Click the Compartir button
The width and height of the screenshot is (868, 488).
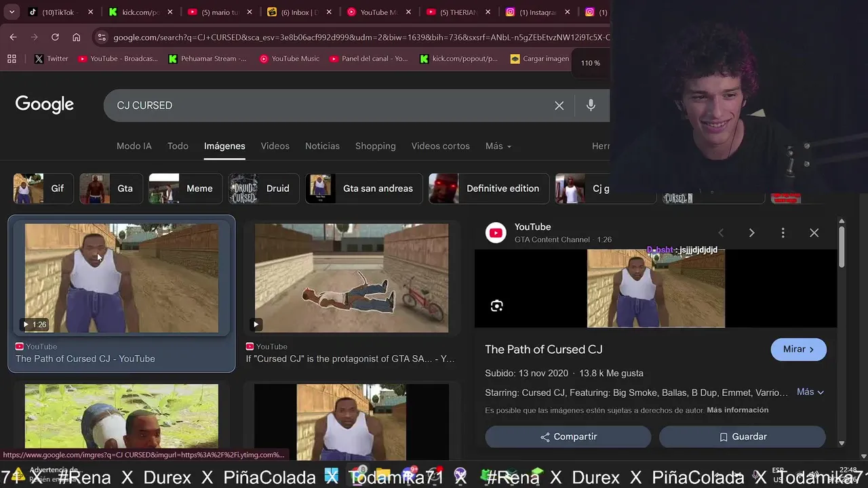pos(568,436)
